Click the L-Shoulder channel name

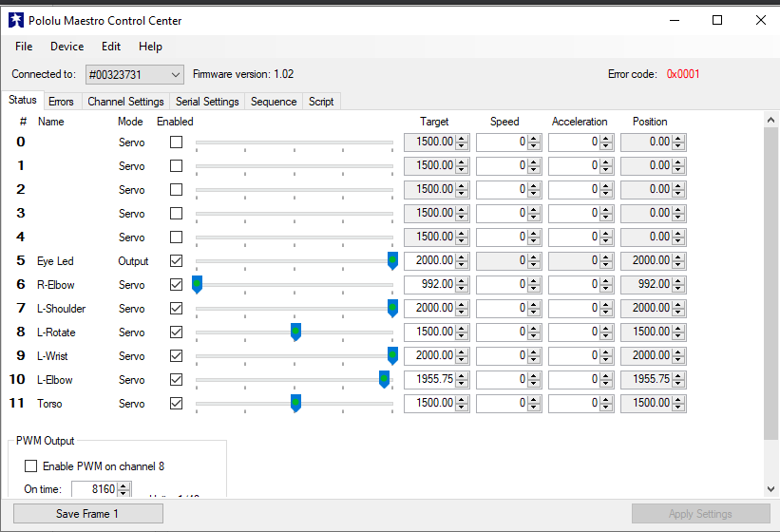pos(61,309)
